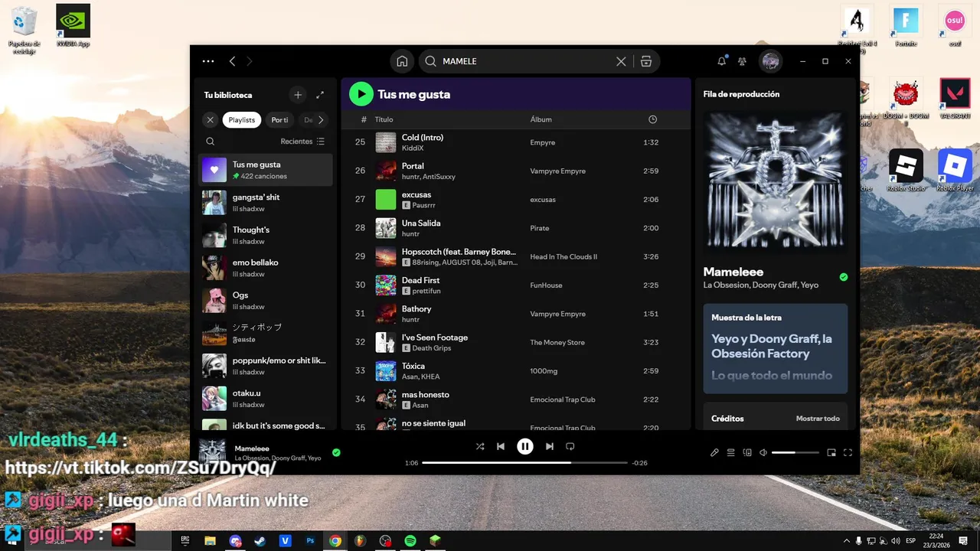The image size is (980, 551).
Task: Skip to next track
Action: [x=549, y=446]
